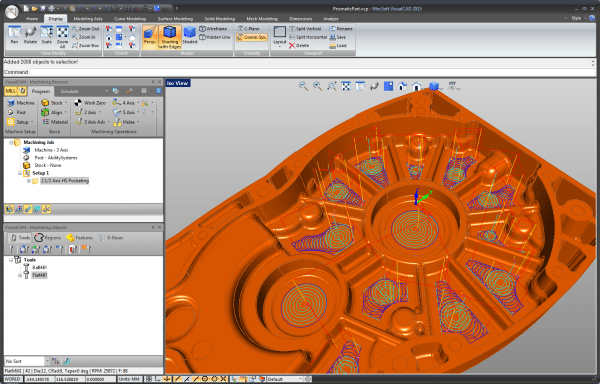Click the Hidden Line button
This screenshot has width=600, height=384.
click(x=215, y=37)
